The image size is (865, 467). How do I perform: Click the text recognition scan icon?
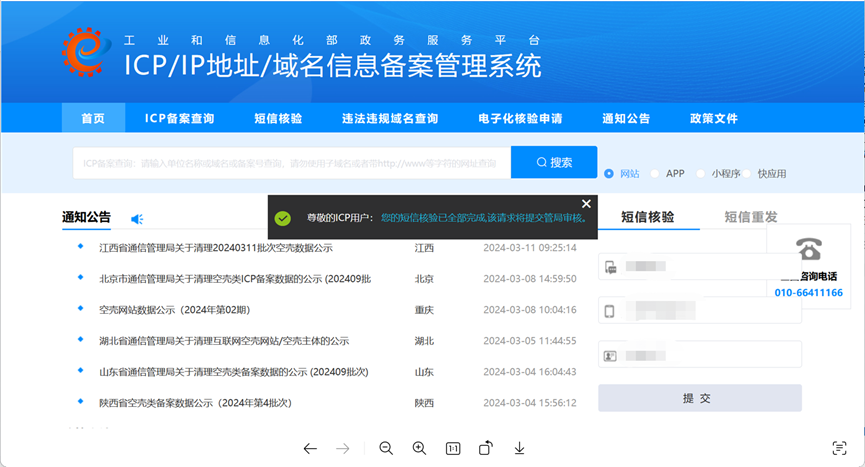(839, 448)
